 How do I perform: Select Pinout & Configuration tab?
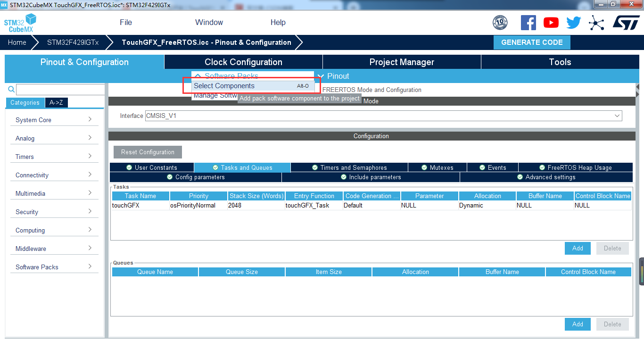[84, 62]
